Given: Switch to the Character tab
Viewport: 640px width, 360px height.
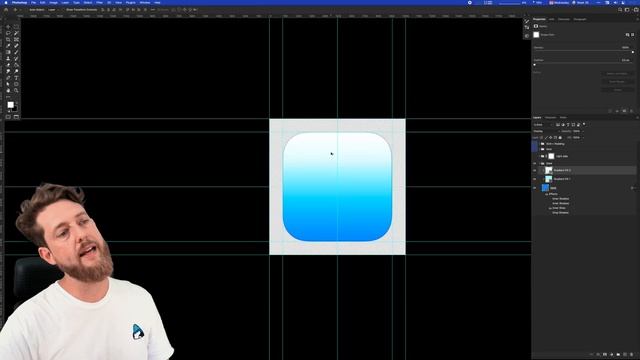Looking at the screenshot, I should 564,19.
